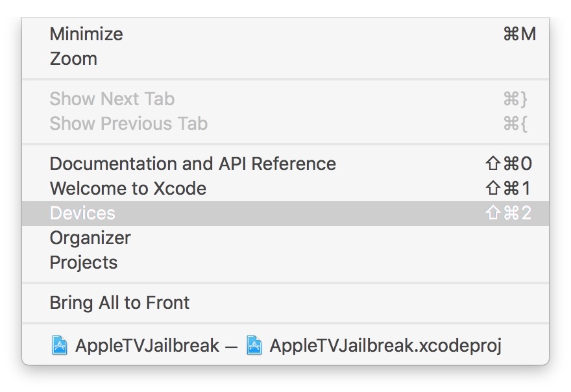571x392 pixels.
Task: Click the first Xcode project icon beside AppleTVJailbreak
Action: tap(59, 345)
